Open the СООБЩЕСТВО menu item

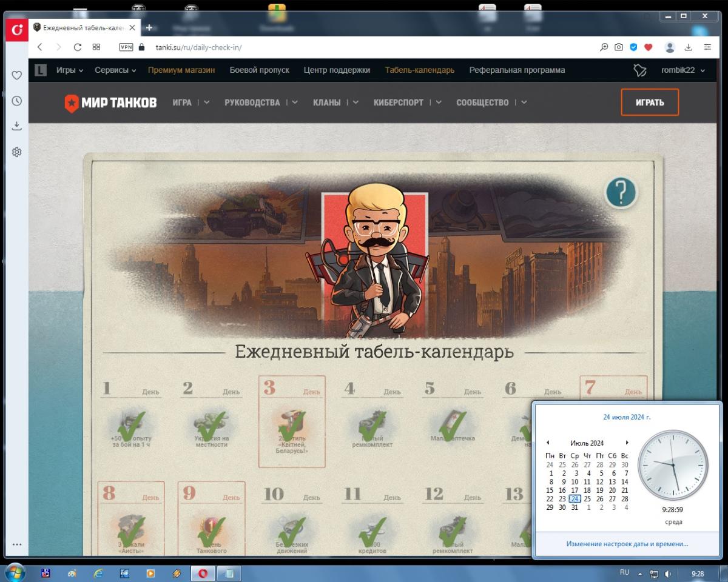(482, 102)
